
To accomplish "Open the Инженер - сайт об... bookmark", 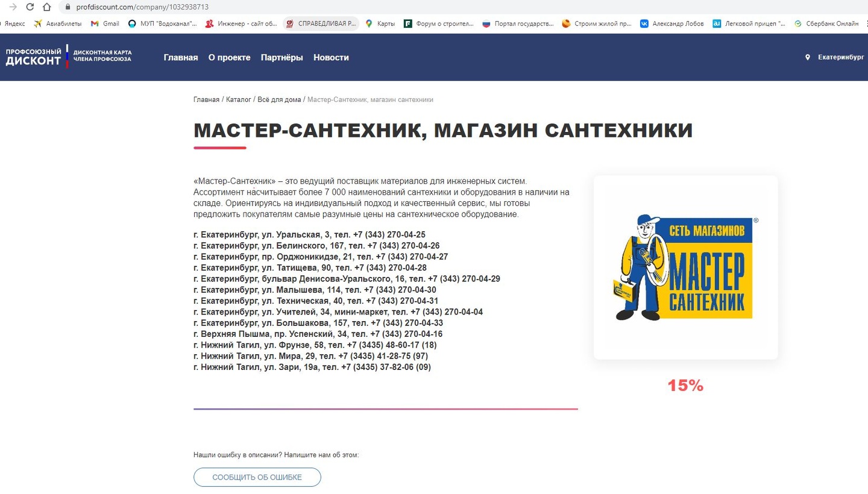I will pyautogui.click(x=241, y=23).
